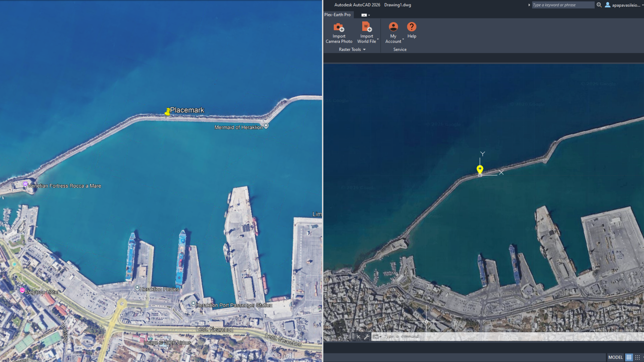Image resolution: width=644 pixels, height=362 pixels.
Task: Open command line customize wrench
Action: [366, 337]
